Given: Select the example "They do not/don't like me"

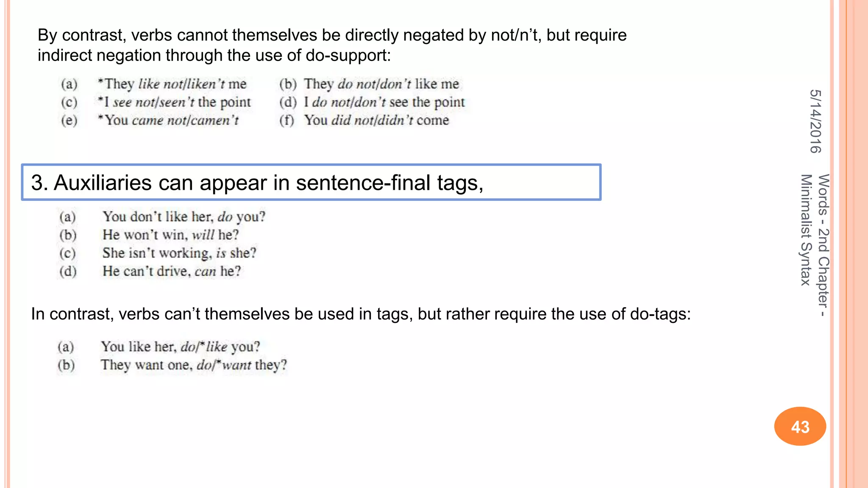Looking at the screenshot, I should [381, 84].
